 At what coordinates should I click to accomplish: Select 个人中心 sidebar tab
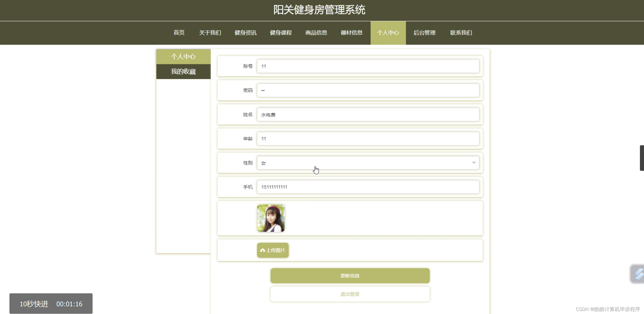183,56
